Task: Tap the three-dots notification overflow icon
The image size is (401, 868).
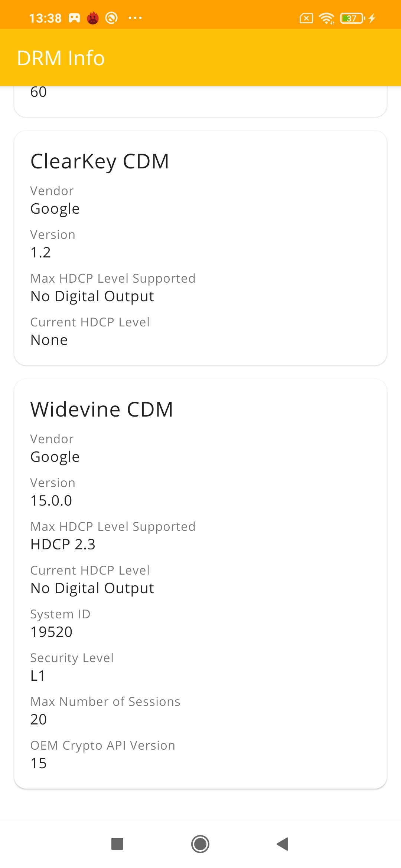Action: [135, 18]
